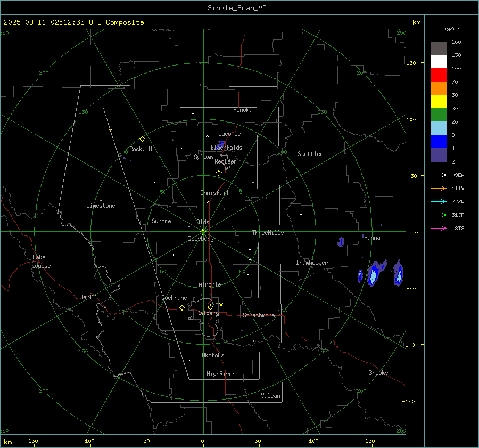Click the Sundre city label
The width and height of the screenshot is (479, 448).
click(x=161, y=221)
